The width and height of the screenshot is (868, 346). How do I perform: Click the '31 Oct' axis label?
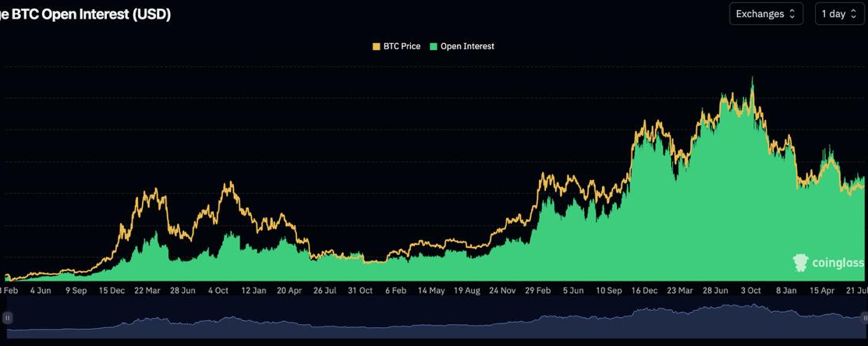360,290
